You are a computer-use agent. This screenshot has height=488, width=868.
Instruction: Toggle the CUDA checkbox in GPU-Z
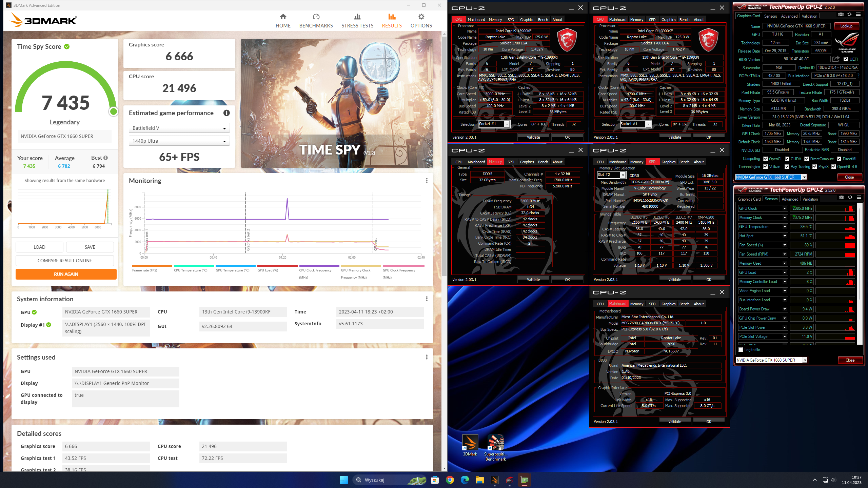click(787, 159)
